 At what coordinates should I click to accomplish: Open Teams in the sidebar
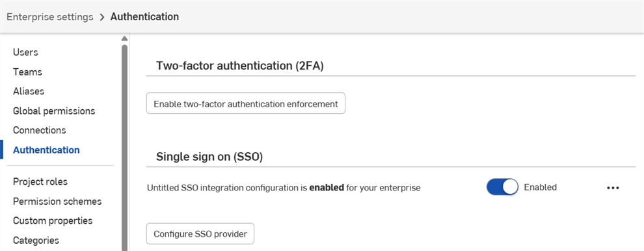click(x=27, y=72)
